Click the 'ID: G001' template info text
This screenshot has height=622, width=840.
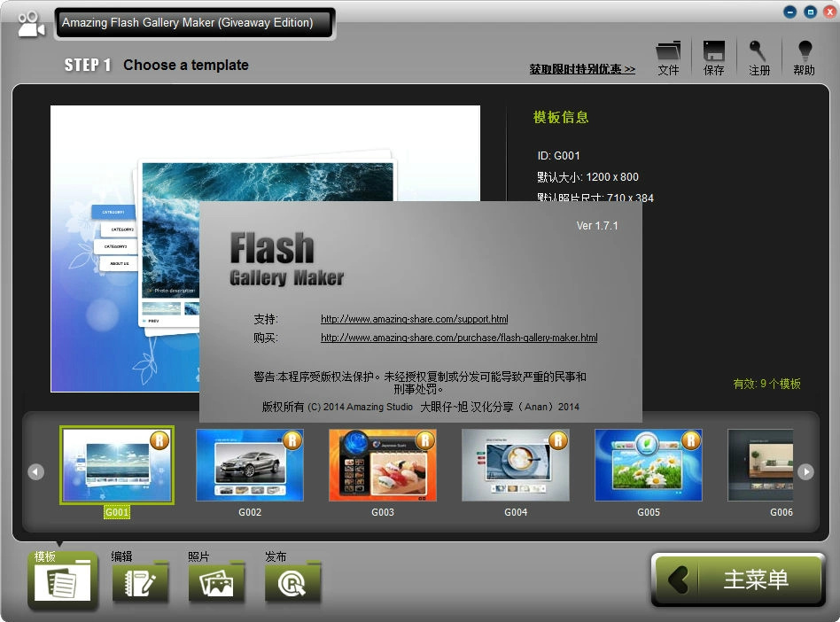(x=558, y=155)
